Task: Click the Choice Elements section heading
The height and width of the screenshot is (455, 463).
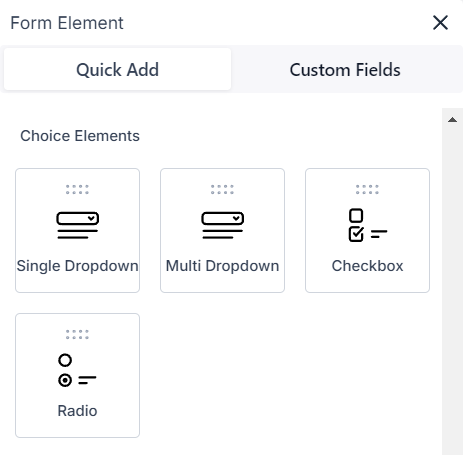Action: click(x=80, y=136)
